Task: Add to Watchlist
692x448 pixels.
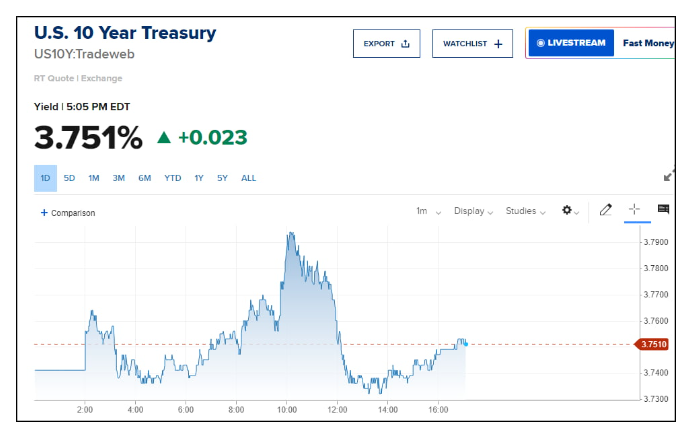Action: click(x=472, y=43)
